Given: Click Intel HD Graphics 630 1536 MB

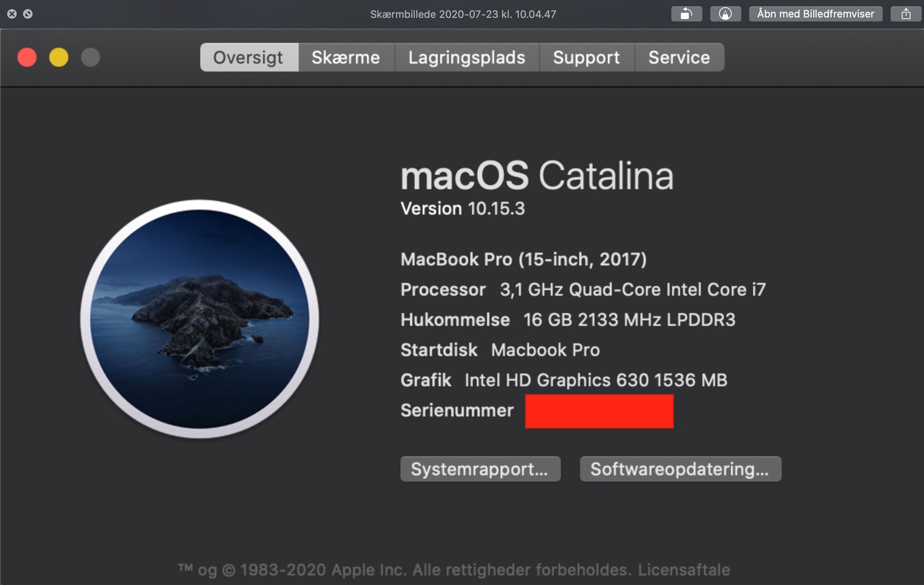Looking at the screenshot, I should (596, 380).
